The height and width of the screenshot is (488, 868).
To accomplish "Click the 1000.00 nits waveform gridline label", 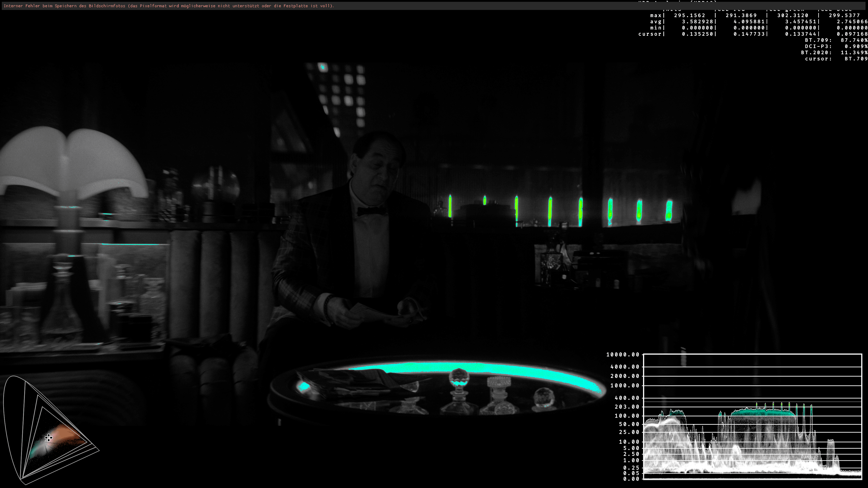I will coord(624,386).
